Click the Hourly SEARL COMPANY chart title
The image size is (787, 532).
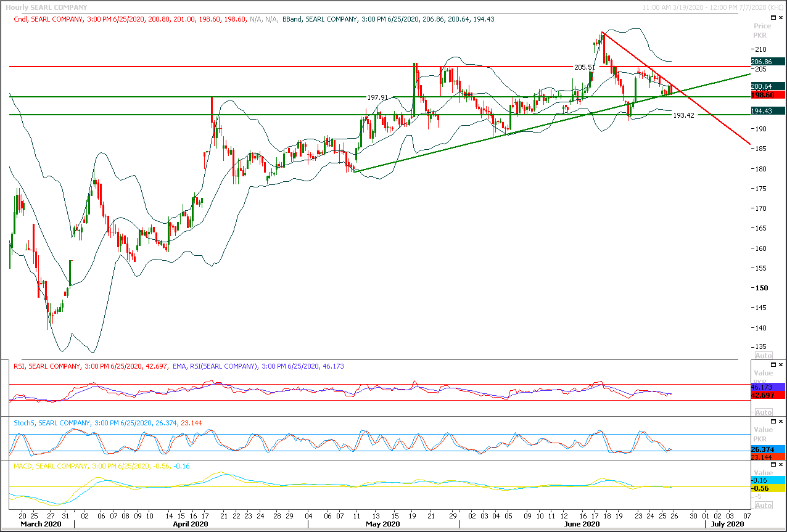(x=46, y=7)
